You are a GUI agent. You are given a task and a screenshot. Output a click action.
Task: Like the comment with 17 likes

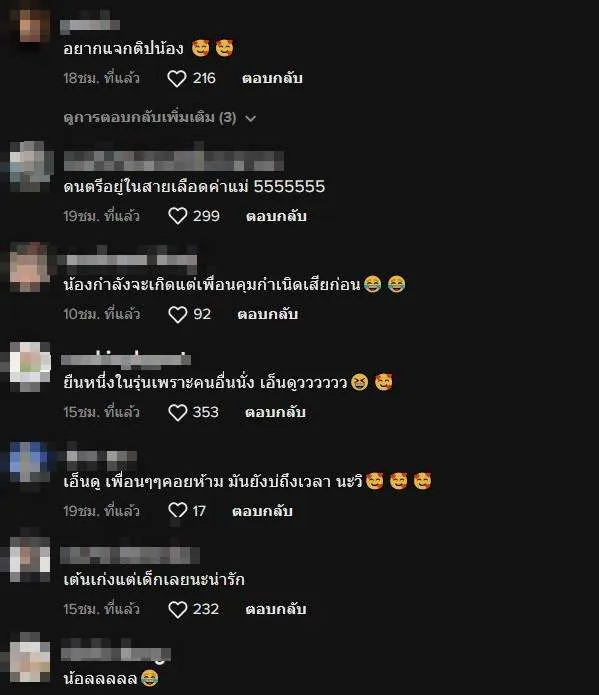[177, 511]
